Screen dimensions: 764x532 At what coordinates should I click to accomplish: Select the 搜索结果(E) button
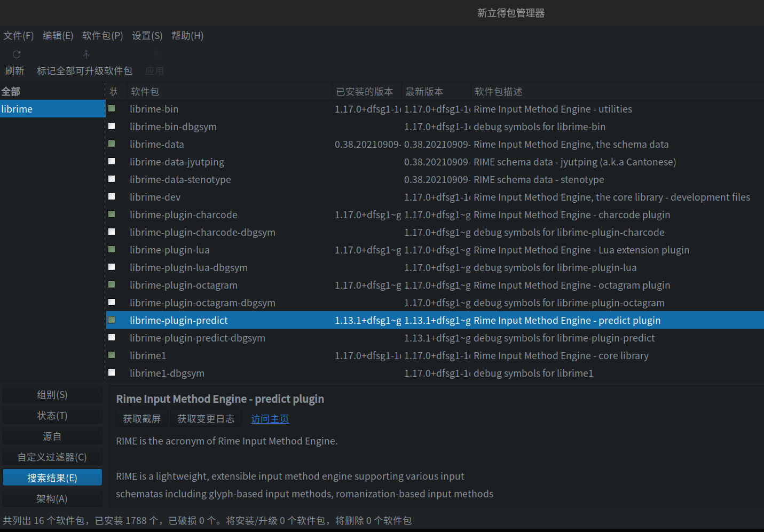52,478
